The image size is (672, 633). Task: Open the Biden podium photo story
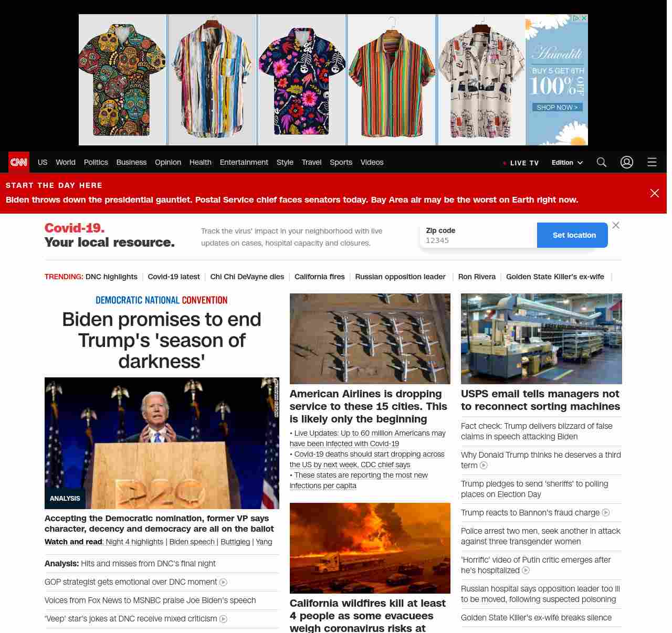(162, 443)
